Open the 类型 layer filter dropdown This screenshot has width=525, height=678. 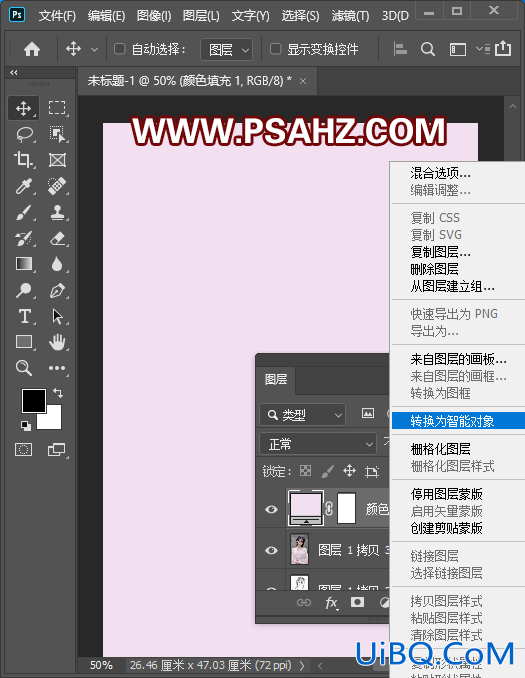pos(302,415)
